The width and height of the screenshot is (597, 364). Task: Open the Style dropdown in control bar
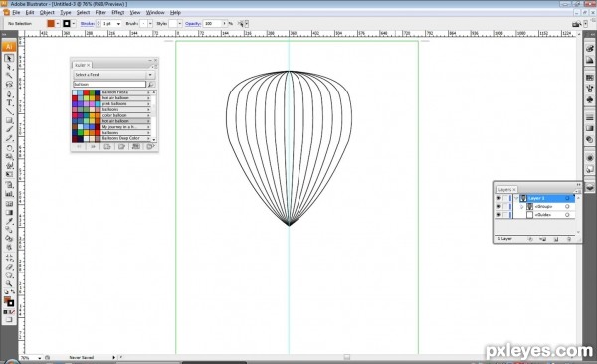pyautogui.click(x=180, y=24)
